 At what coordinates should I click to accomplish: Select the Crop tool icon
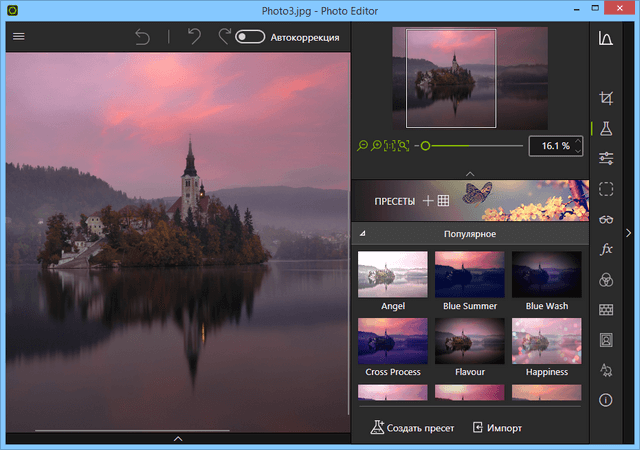[x=605, y=98]
